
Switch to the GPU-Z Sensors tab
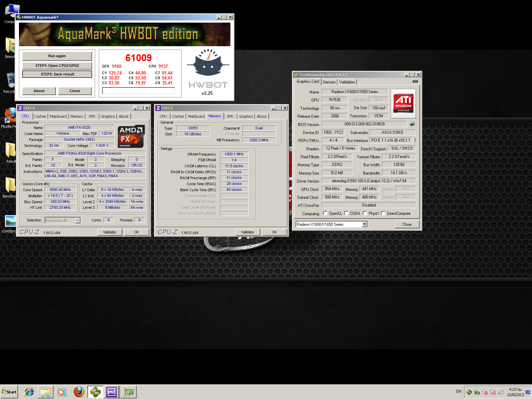329,82
